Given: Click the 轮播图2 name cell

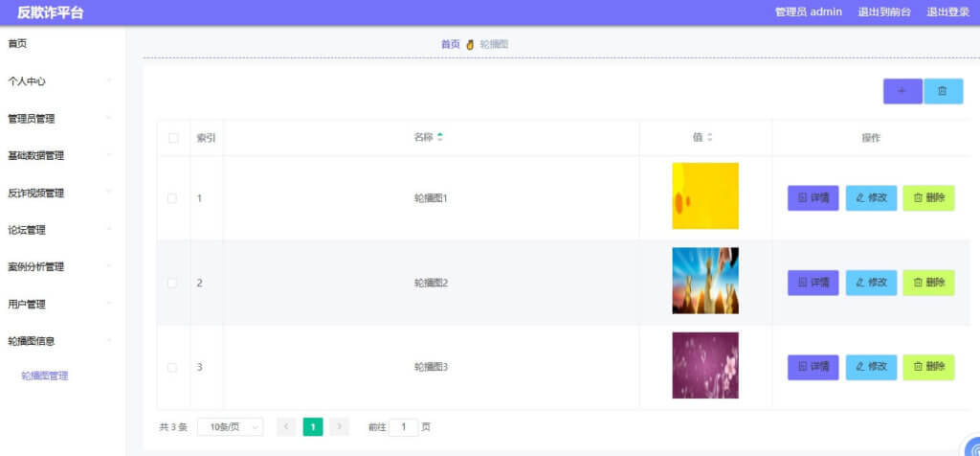Looking at the screenshot, I should (432, 283).
